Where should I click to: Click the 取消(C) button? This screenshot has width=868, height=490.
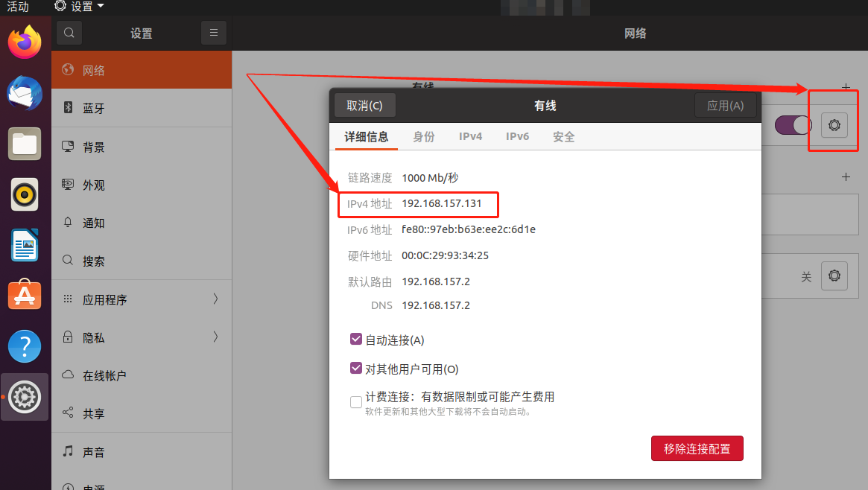(364, 105)
